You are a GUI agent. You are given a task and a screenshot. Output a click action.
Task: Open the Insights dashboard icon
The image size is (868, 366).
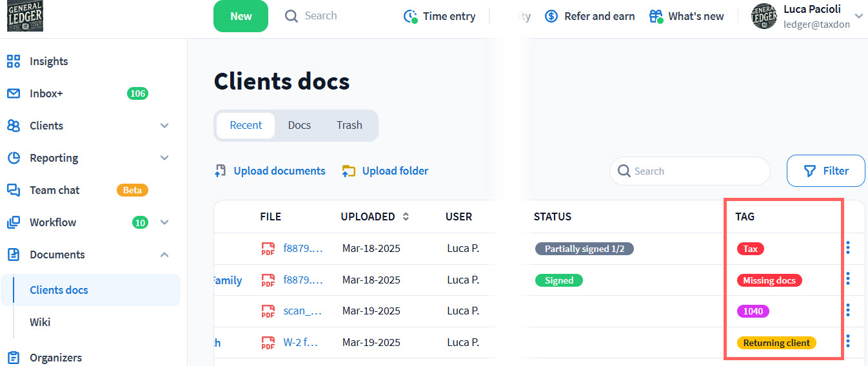(x=14, y=61)
